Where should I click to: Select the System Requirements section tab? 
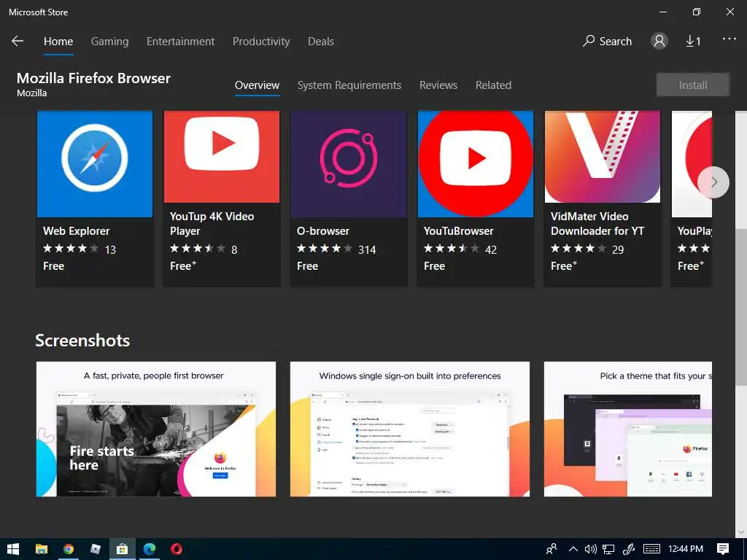349,85
